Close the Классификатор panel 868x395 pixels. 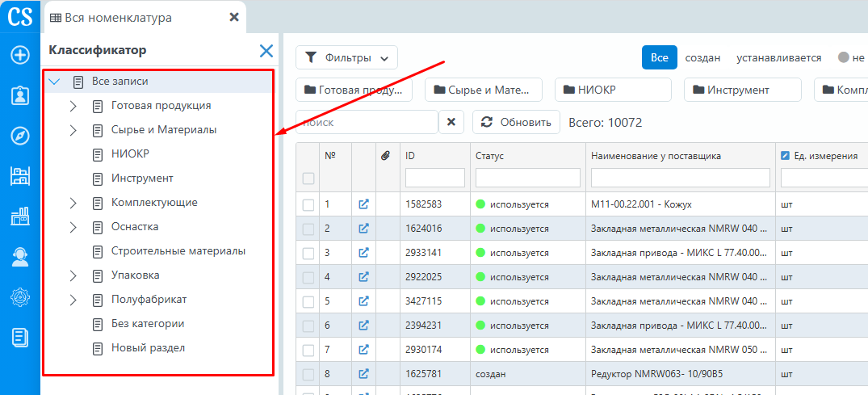(266, 51)
